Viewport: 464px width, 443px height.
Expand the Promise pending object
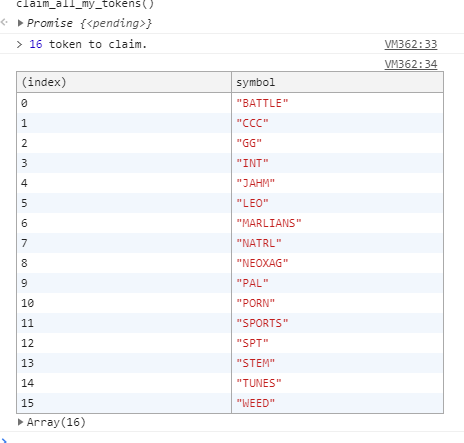20,23
